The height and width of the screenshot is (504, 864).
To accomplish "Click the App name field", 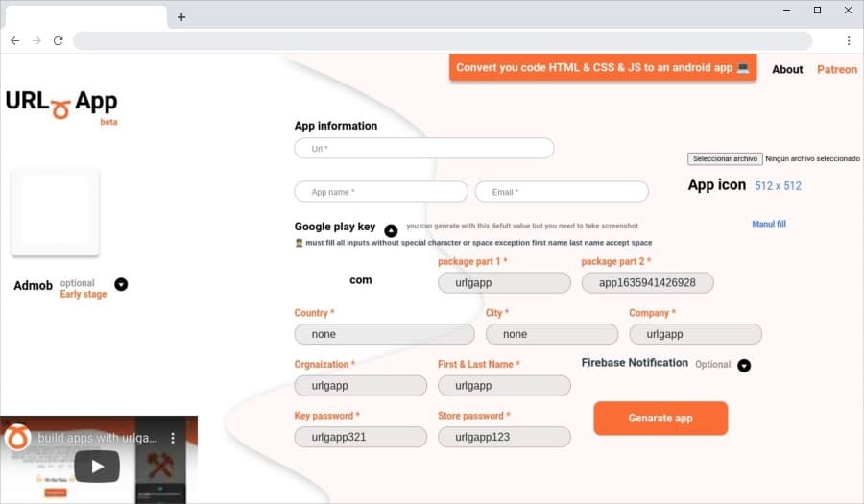I will tap(381, 192).
